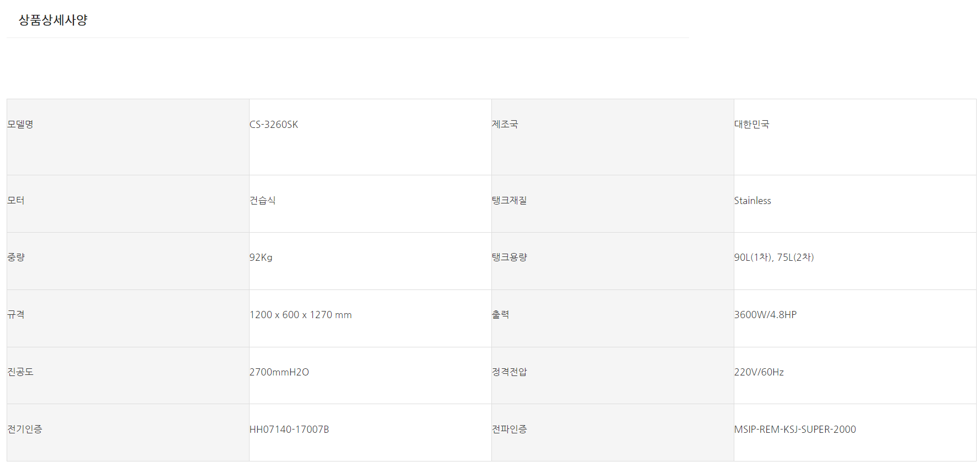980x467 pixels.
Task: Click the 92Kg weight value
Action: pyautogui.click(x=261, y=257)
